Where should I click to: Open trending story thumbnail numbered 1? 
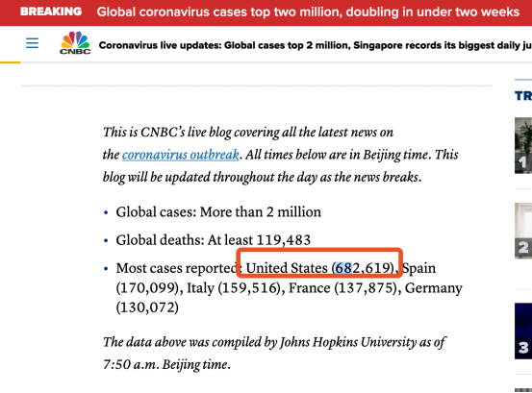[523, 146]
